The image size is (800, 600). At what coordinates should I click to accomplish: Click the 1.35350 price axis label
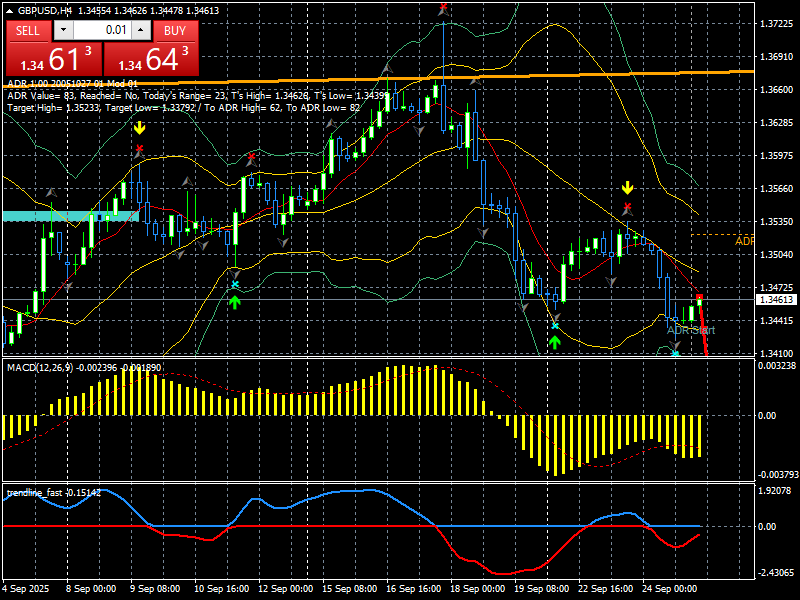coord(777,221)
